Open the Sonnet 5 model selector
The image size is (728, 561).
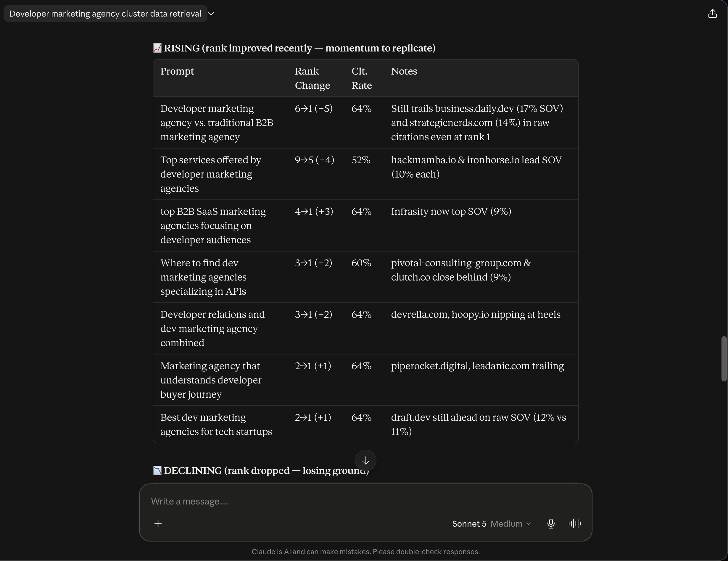469,524
